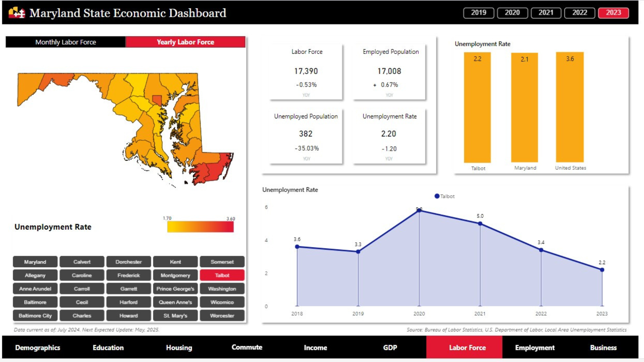Click the United States unemployment bar
The height and width of the screenshot is (362, 644).
(x=570, y=107)
